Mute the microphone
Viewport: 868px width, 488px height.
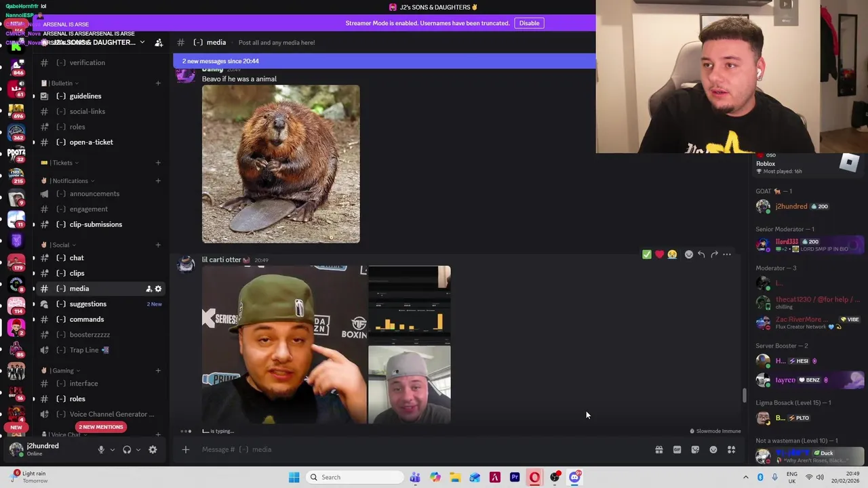click(x=101, y=449)
